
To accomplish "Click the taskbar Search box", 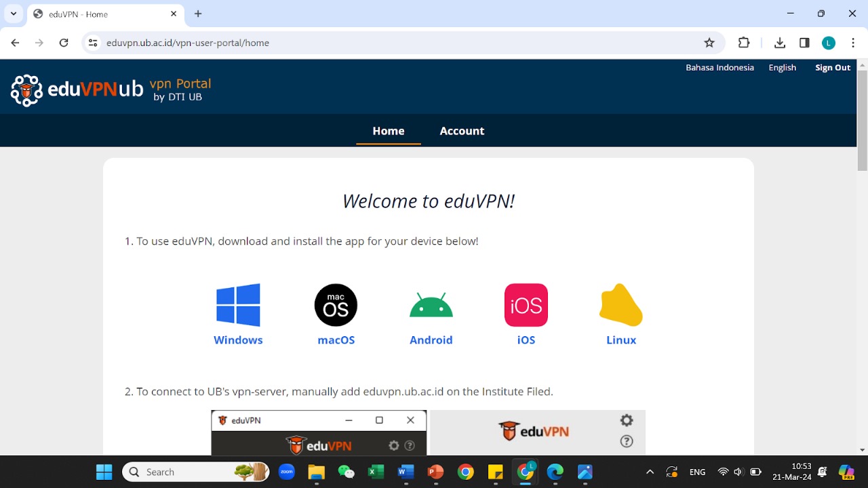I will pos(195,472).
